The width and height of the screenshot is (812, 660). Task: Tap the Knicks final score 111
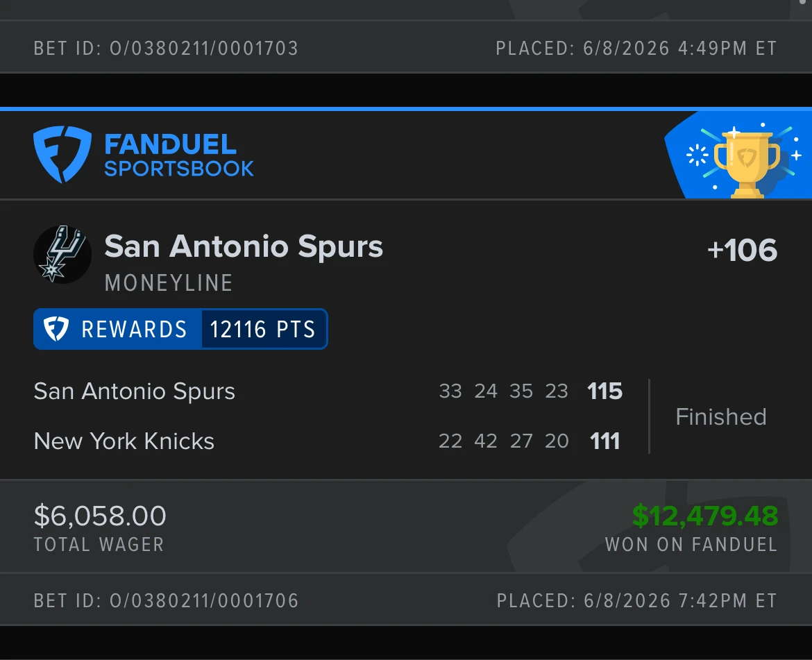[605, 441]
